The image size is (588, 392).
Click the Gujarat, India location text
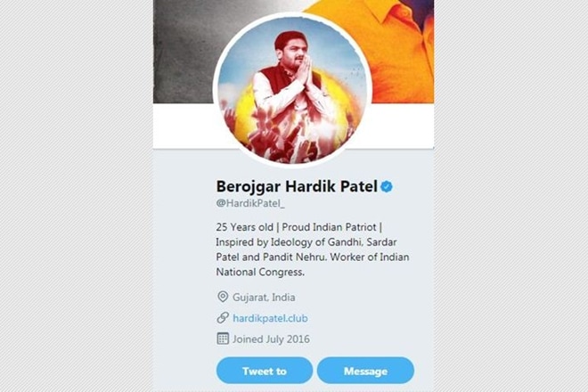point(264,297)
